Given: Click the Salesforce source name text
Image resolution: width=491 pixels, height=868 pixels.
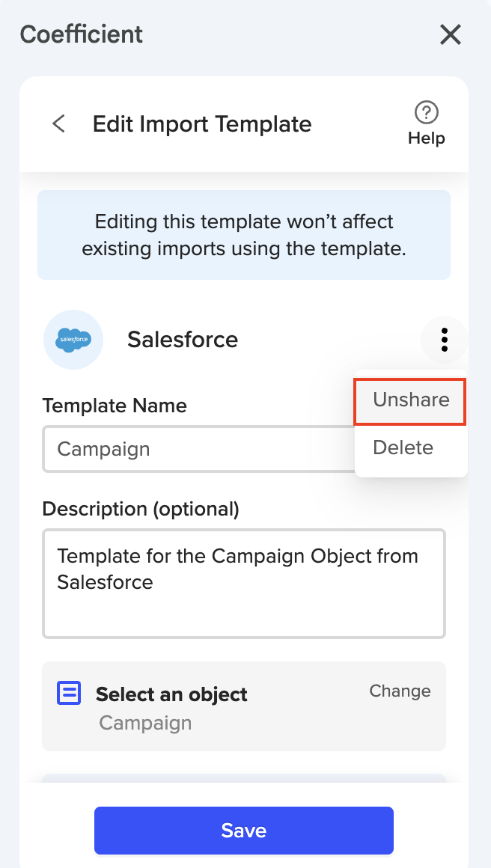Looking at the screenshot, I should point(183,340).
